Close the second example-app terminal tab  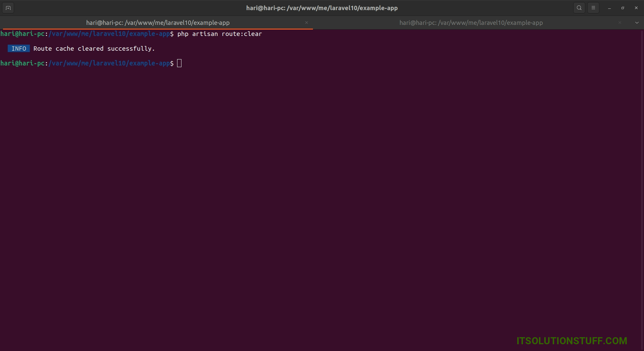point(620,23)
